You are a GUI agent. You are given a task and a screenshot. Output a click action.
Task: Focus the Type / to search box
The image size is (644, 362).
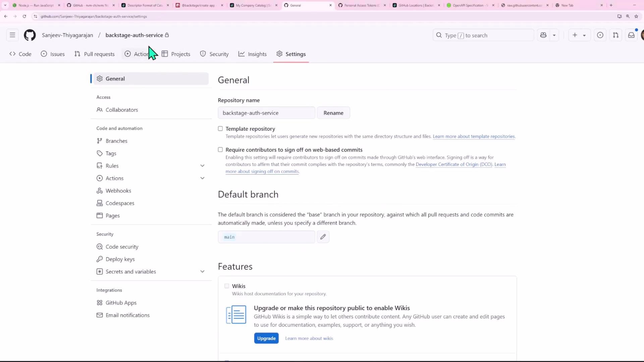[x=483, y=35]
